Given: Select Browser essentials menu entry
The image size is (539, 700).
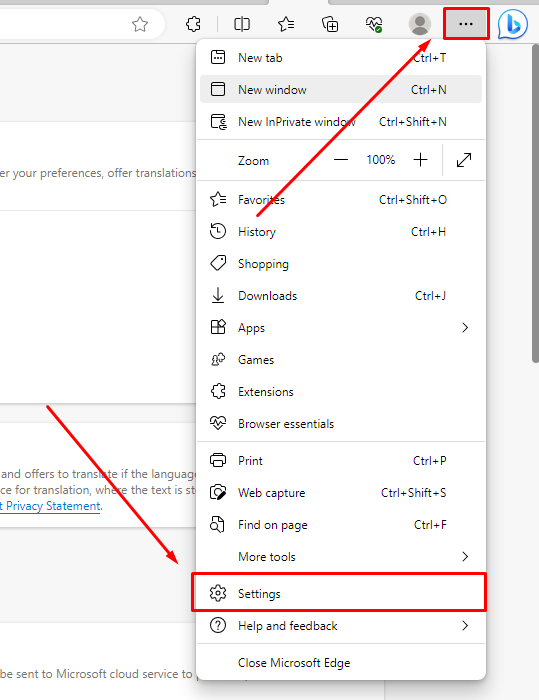Looking at the screenshot, I should (x=341, y=424).
